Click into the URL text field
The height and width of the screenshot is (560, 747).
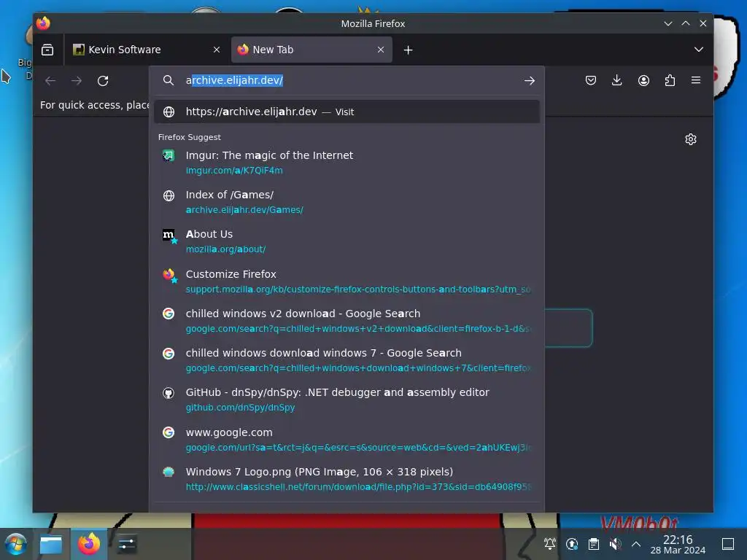(350, 80)
